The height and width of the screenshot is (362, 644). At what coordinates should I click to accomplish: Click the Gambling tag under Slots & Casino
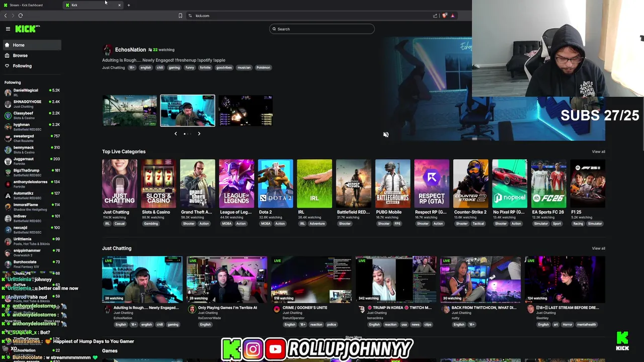(151, 224)
